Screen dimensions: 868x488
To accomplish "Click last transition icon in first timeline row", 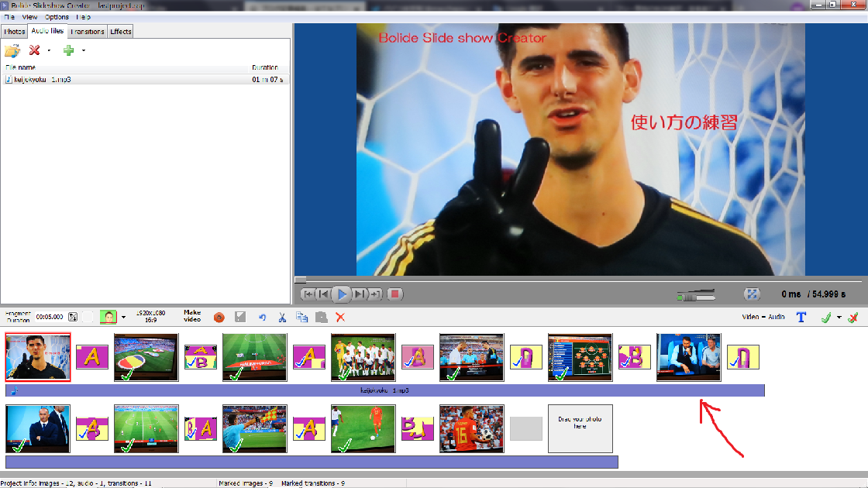I will click(743, 357).
